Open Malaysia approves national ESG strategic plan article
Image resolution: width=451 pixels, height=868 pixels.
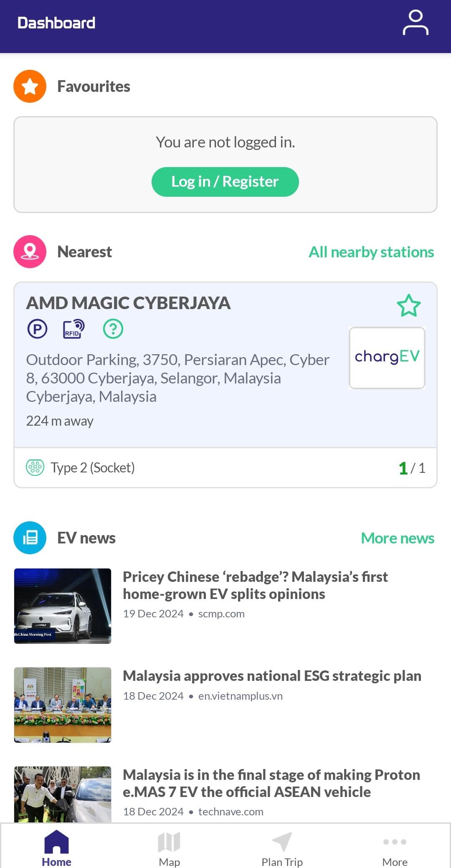point(272,676)
